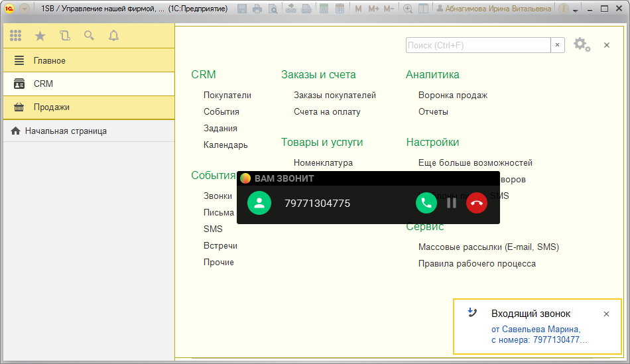Go to Начальная страница
This screenshot has height=364, width=630.
(66, 131)
